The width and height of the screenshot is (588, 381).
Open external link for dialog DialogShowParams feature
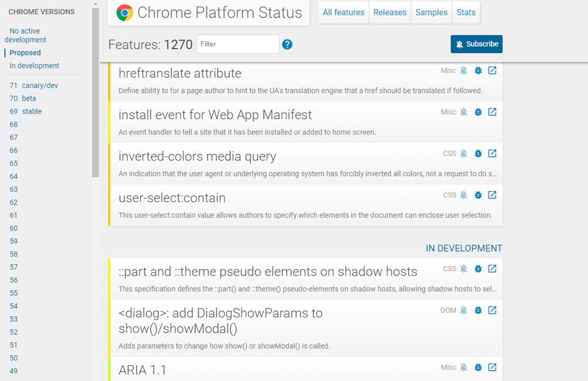pos(492,310)
